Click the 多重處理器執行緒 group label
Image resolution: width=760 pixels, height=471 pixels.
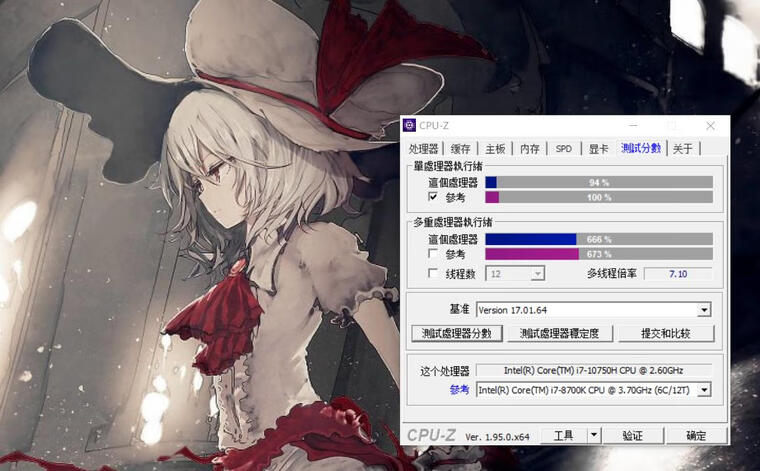(x=453, y=222)
